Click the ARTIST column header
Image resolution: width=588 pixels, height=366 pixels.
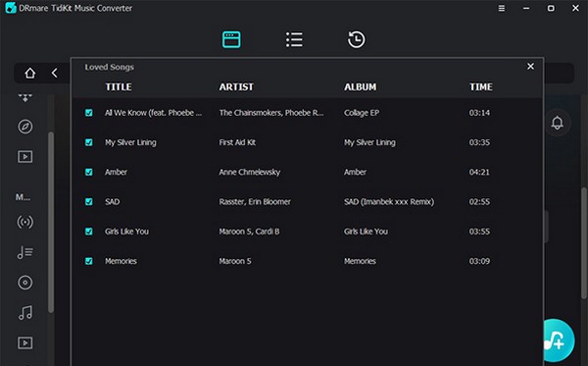pyautogui.click(x=236, y=87)
